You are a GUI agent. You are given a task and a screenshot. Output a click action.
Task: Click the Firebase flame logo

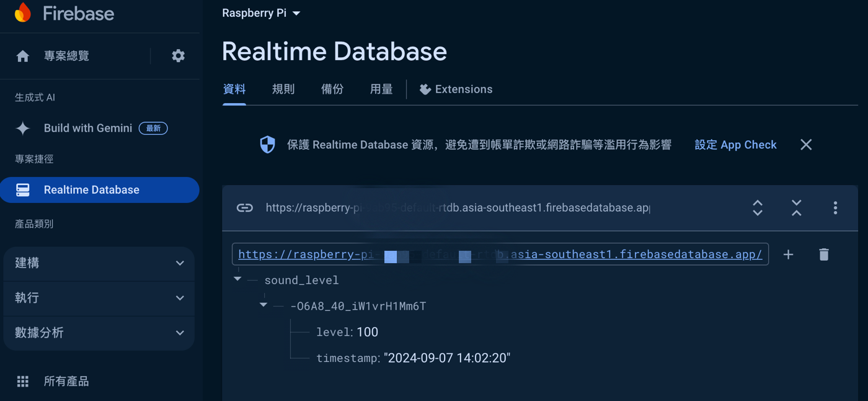pos(23,12)
